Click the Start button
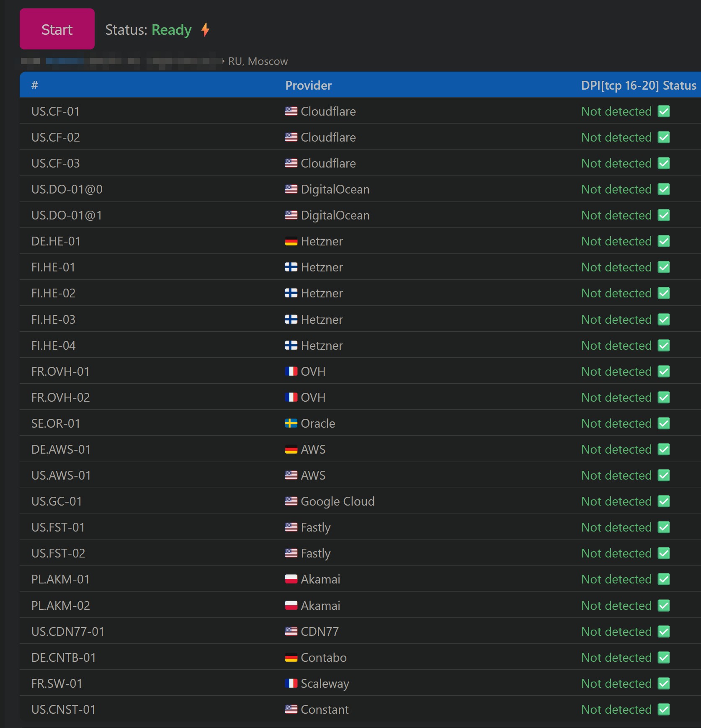The height and width of the screenshot is (728, 701). point(57,29)
